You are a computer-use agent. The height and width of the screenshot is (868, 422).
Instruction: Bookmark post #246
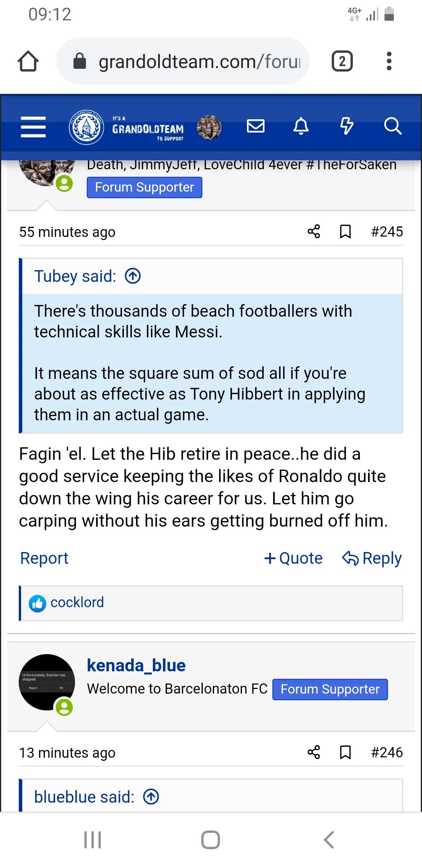pos(345,752)
